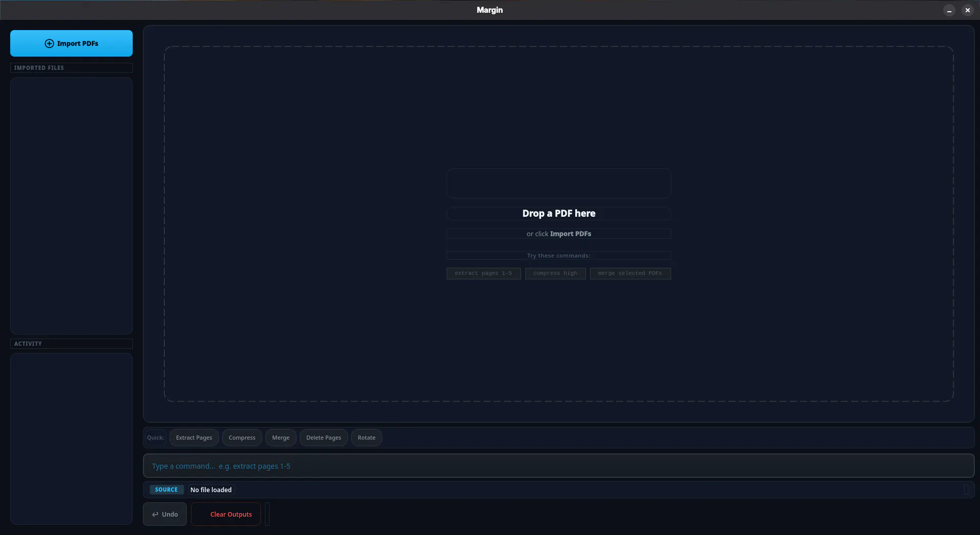This screenshot has width=980, height=535.
Task: Focus the command input field
Action: (559, 466)
